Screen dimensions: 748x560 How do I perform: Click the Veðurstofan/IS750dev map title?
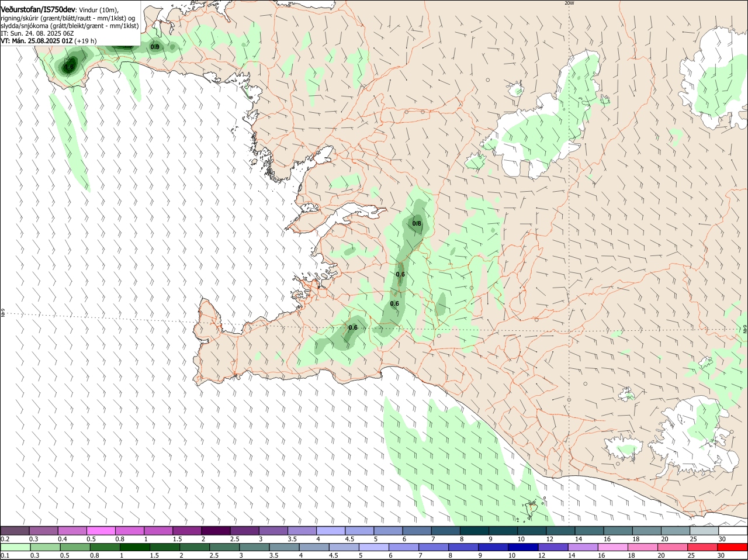click(38, 9)
